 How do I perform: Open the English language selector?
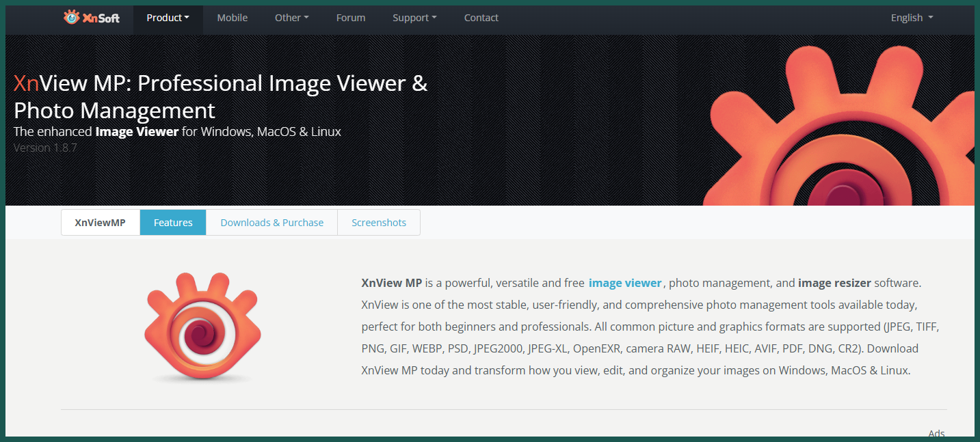912,18
